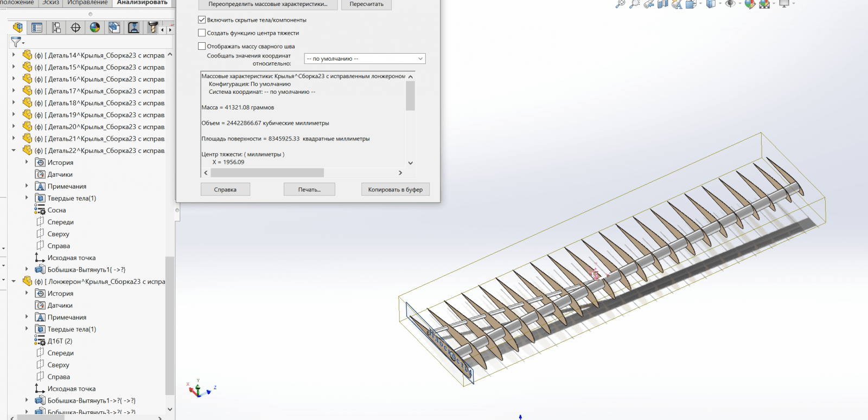Switch to the PropertyManager tab icon
The image size is (868, 420).
37,28
